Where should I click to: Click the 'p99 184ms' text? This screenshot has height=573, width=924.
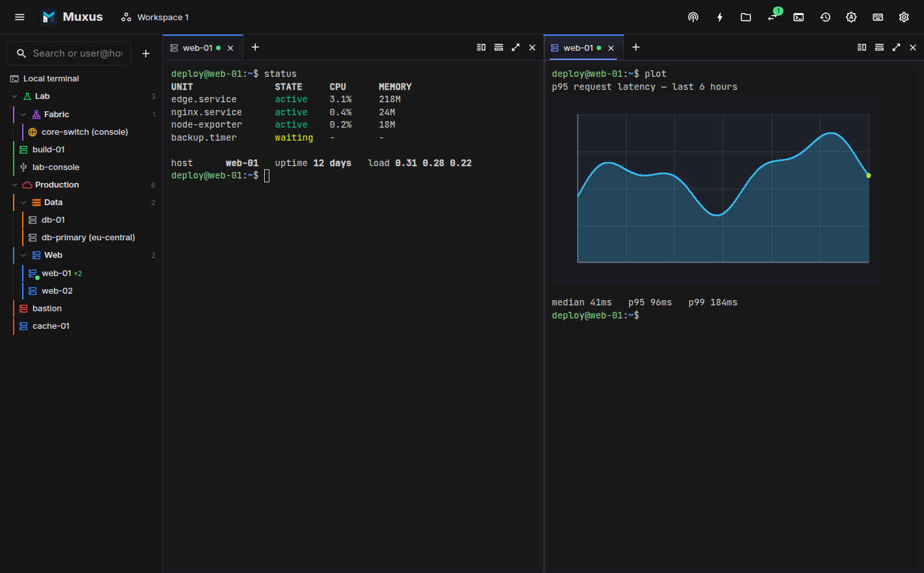tap(713, 303)
